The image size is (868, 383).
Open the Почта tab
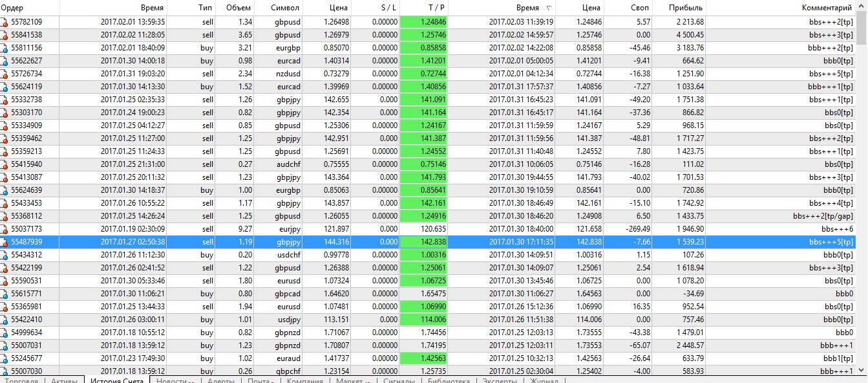click(x=260, y=380)
